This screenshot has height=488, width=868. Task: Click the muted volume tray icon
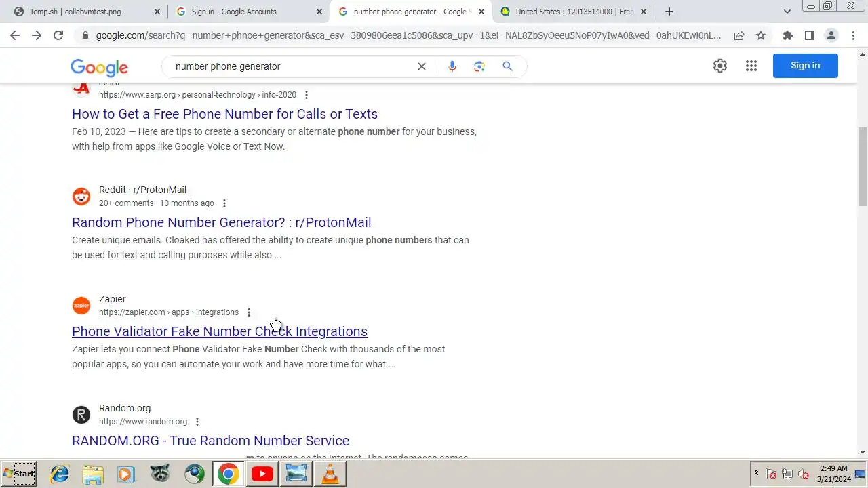pos(804,474)
